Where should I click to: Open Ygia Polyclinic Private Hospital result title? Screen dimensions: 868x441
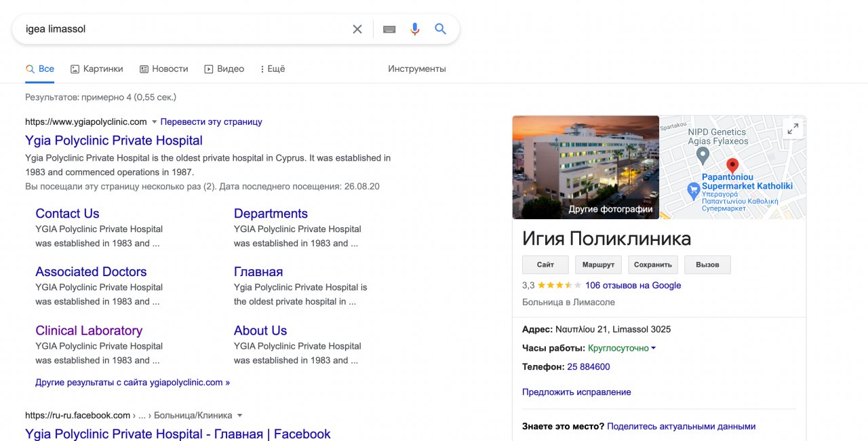pos(114,140)
